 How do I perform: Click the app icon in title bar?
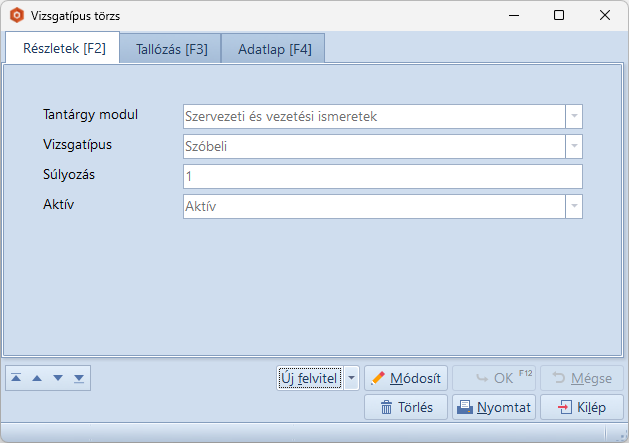(x=16, y=15)
